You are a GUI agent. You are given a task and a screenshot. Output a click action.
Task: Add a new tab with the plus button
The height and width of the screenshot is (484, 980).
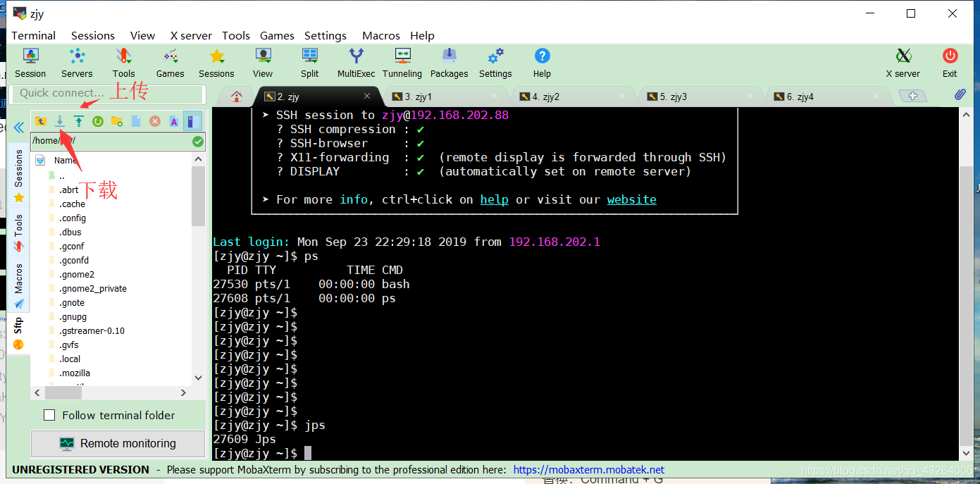click(x=913, y=96)
